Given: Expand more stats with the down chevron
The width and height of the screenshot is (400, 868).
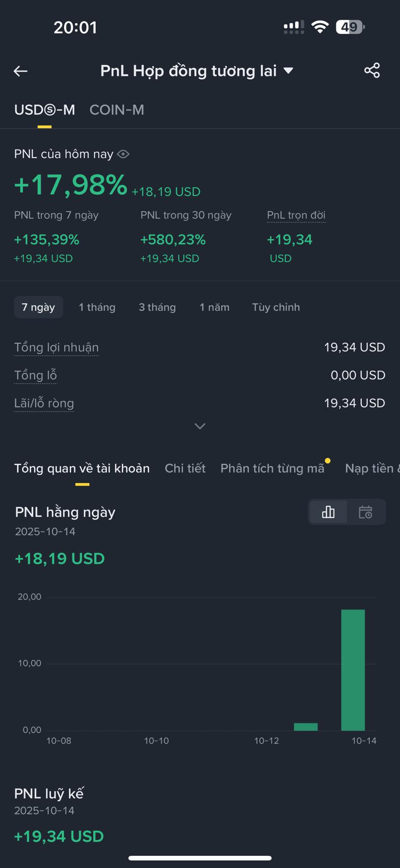Looking at the screenshot, I should coord(200,426).
